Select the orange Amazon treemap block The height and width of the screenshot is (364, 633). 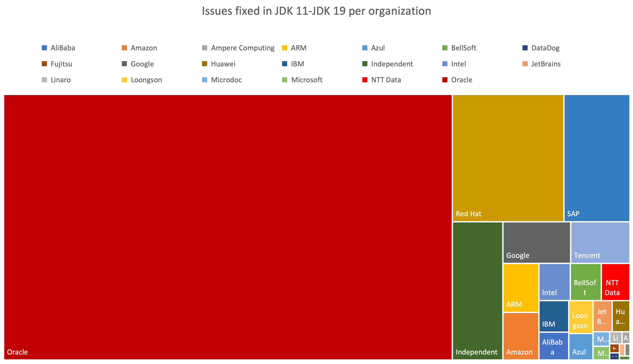(521, 336)
